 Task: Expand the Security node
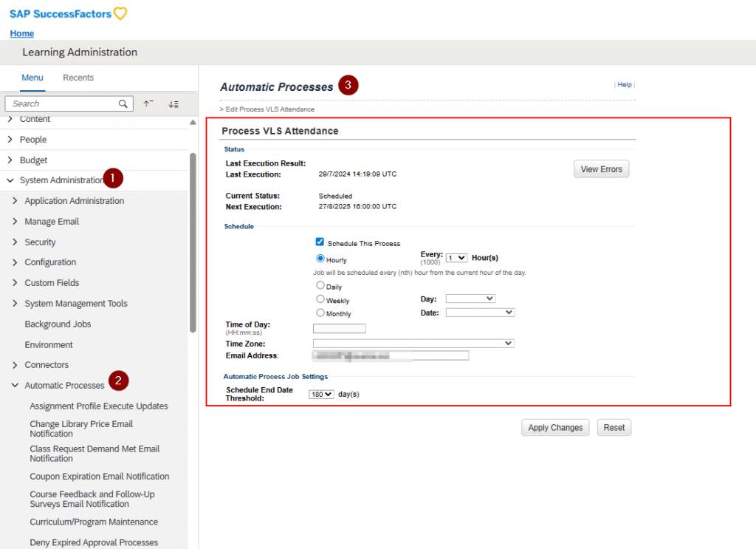(x=15, y=242)
